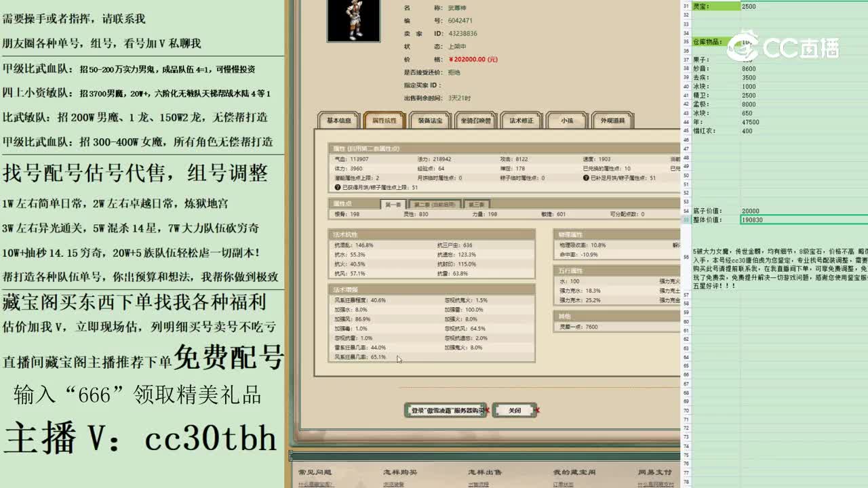Open the 外观道具 tab
This screenshot has height=488, width=868.
click(612, 120)
